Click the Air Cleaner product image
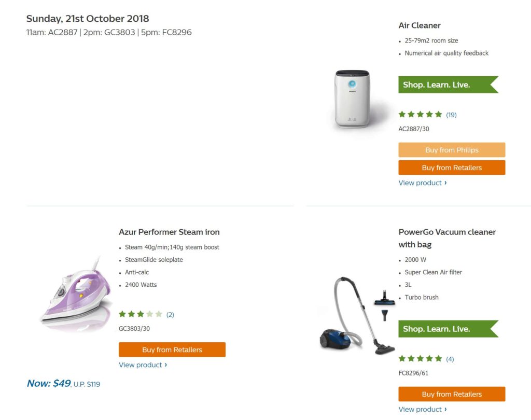Screen dimensions: 531x420 coord(353,99)
